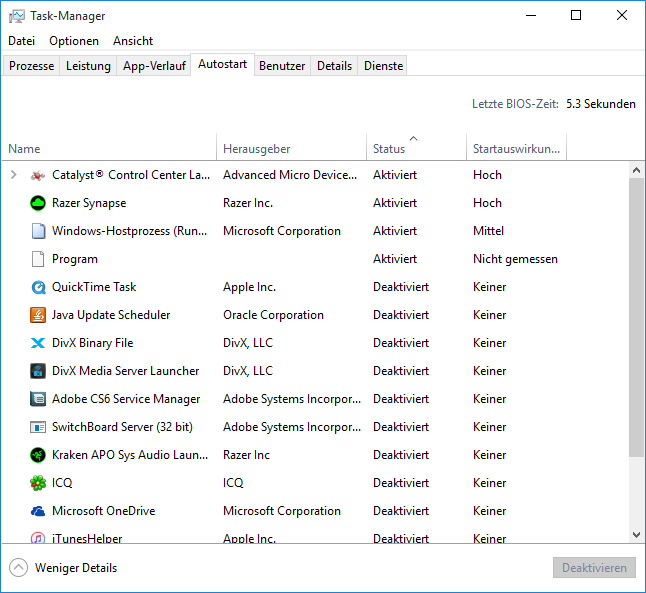The width and height of the screenshot is (646, 593).
Task: Click the Task-Manager title bar icon
Action: coord(17,16)
